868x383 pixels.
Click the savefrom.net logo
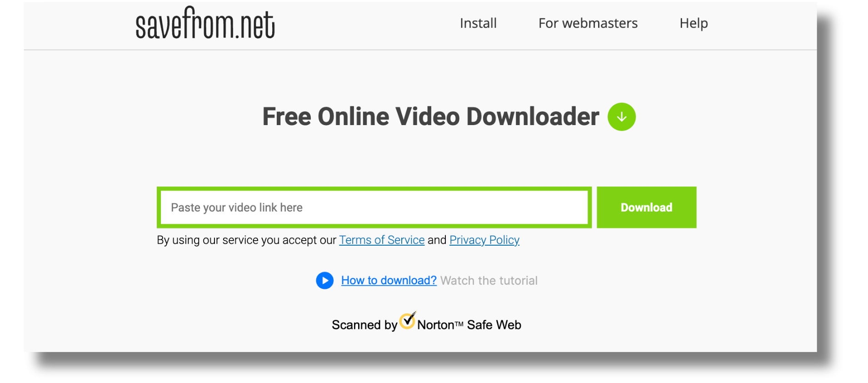tap(205, 23)
